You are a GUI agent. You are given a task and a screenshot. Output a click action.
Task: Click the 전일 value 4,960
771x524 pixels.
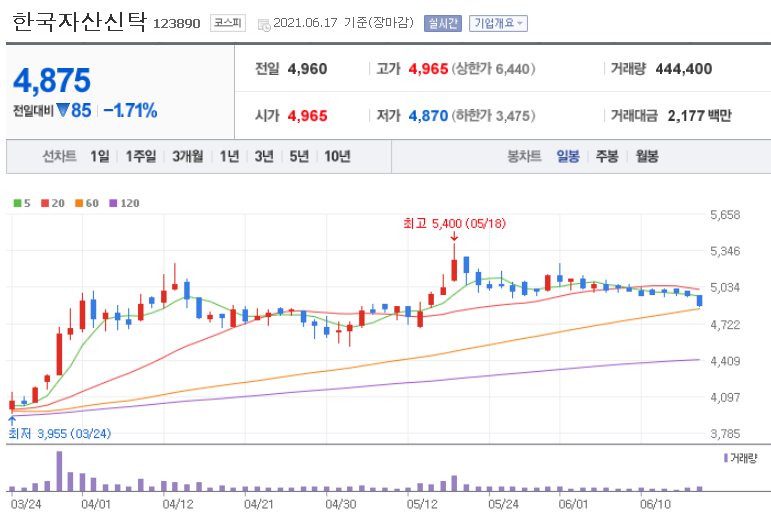click(307, 69)
